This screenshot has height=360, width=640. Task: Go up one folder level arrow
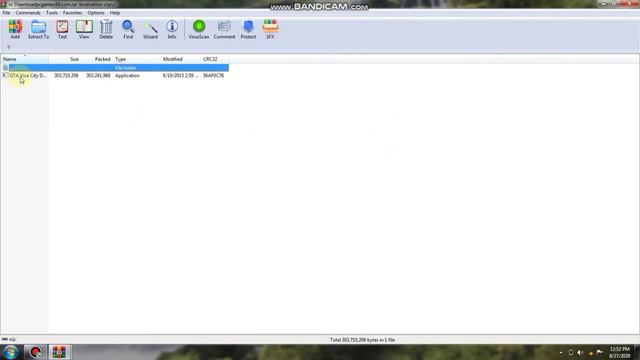pos(9,47)
